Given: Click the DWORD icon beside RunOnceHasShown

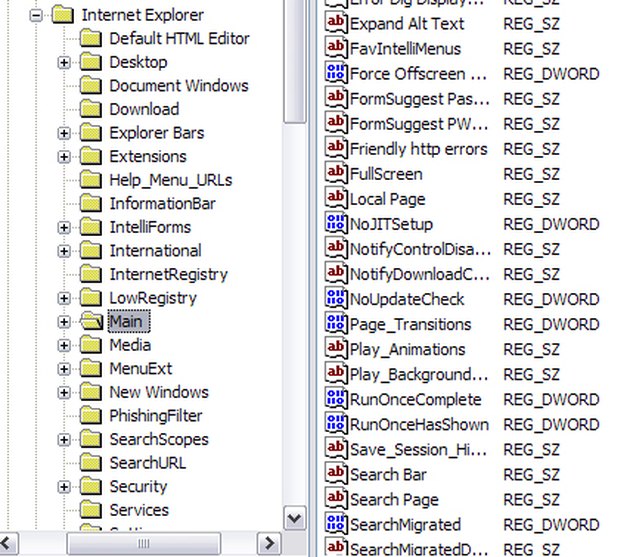Looking at the screenshot, I should [x=335, y=424].
